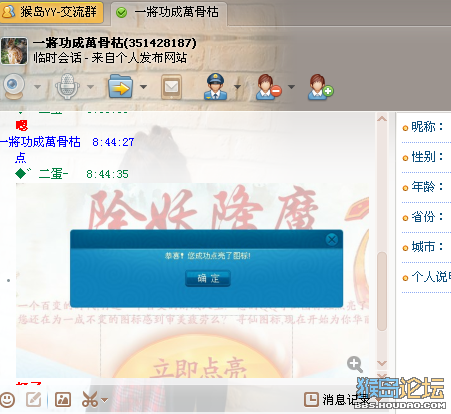Click the screenshot scissors icon
This screenshot has height=414, width=451.
(90, 399)
